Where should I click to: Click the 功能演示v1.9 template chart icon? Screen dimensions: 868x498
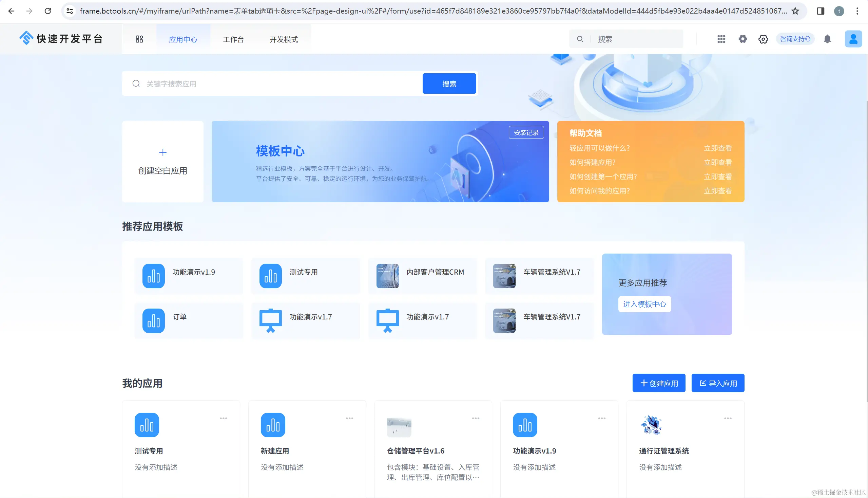point(153,276)
